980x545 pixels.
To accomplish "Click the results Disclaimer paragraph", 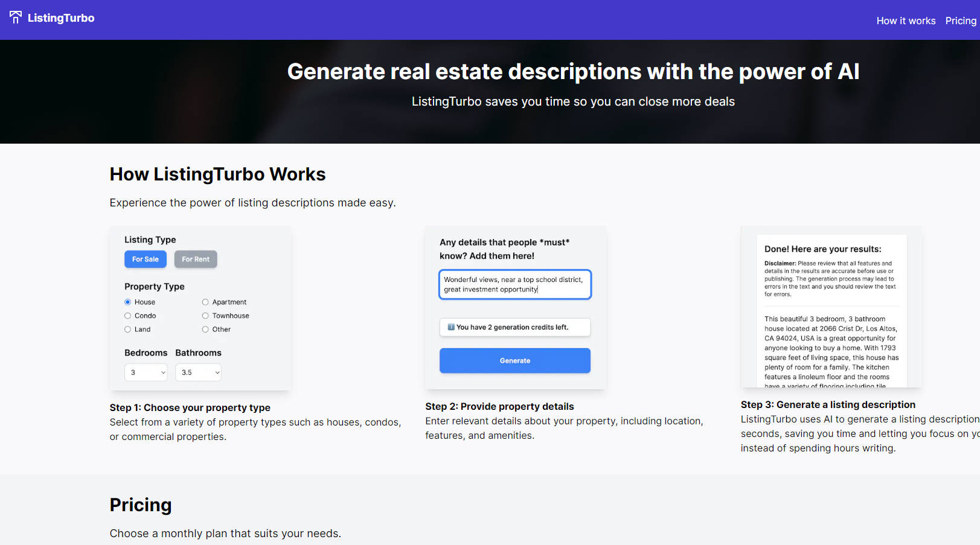I will pos(830,279).
